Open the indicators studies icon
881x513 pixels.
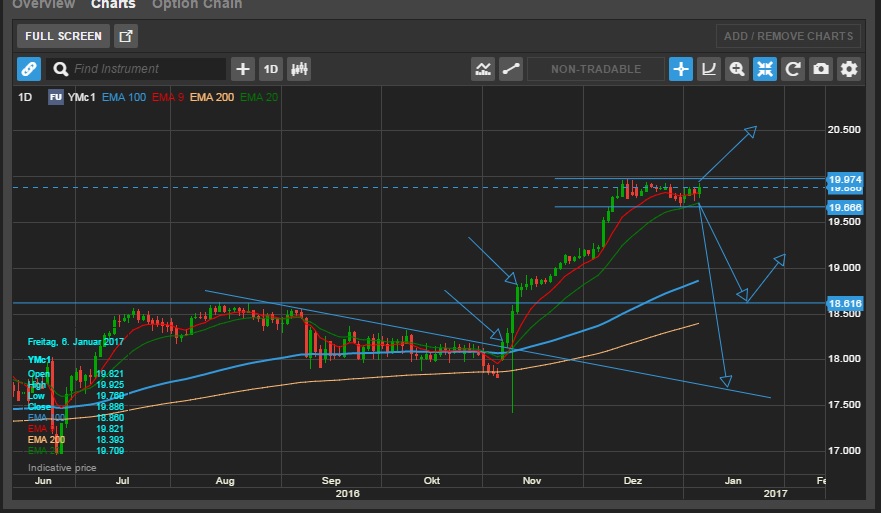pyautogui.click(x=483, y=69)
